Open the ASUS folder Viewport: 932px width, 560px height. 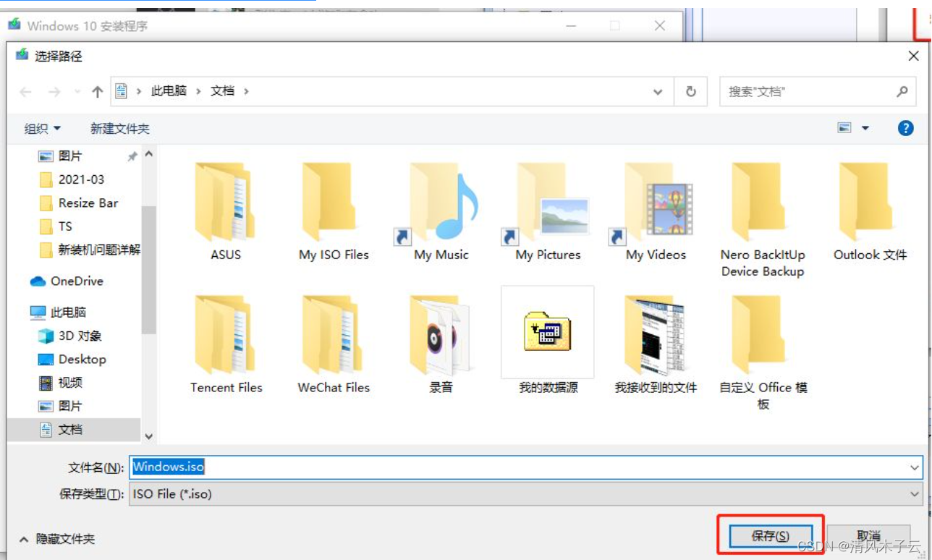(x=226, y=211)
